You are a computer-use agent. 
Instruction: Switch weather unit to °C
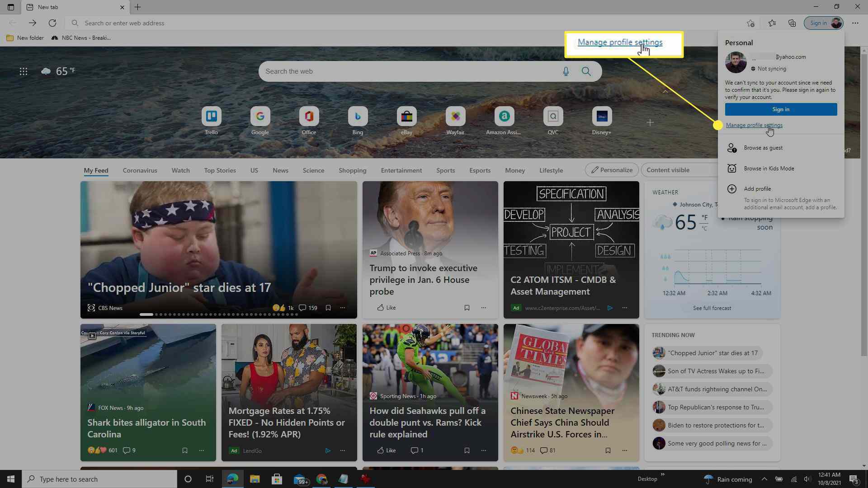704,229
